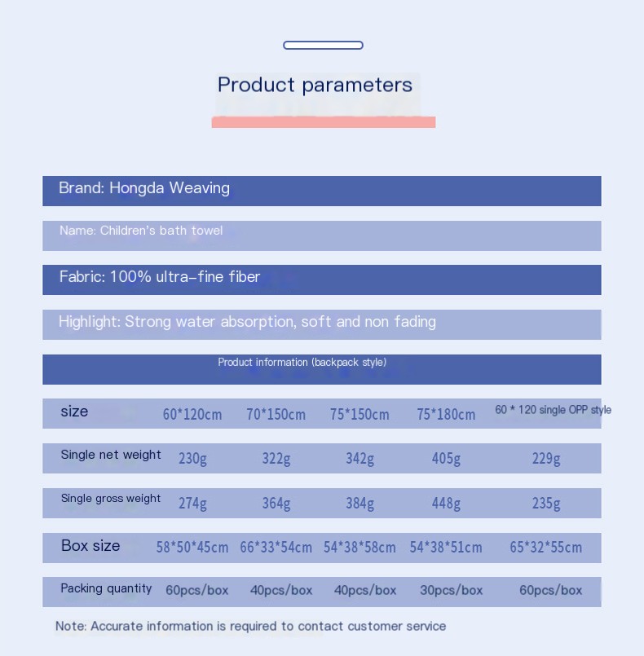Viewport: 644px width, 656px height.
Task: Select the 30pcs/box packing value
Action: click(x=452, y=590)
